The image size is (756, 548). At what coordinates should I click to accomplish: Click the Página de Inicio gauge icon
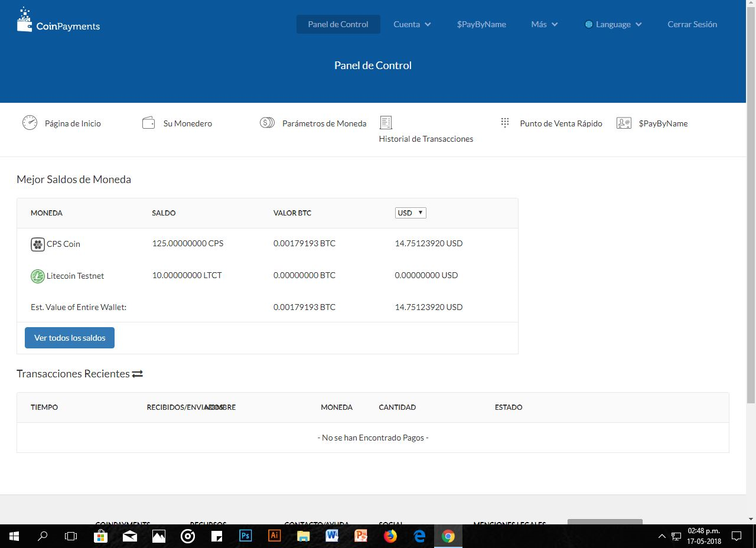(x=30, y=123)
